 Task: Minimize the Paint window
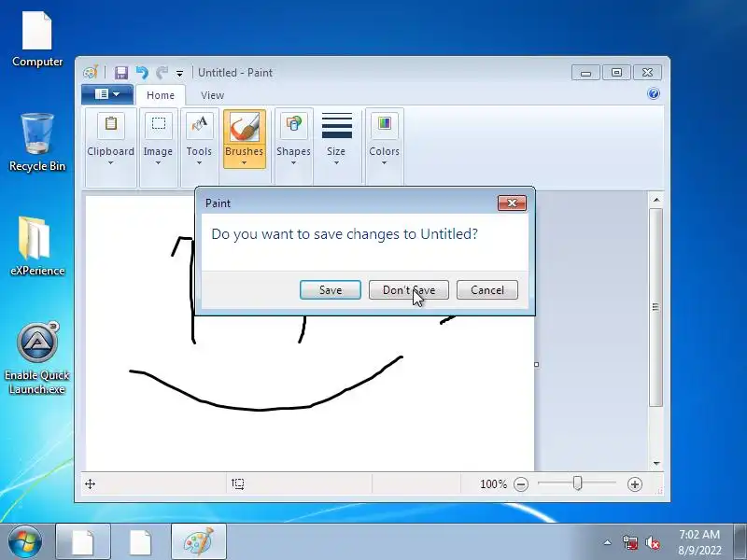(586, 73)
